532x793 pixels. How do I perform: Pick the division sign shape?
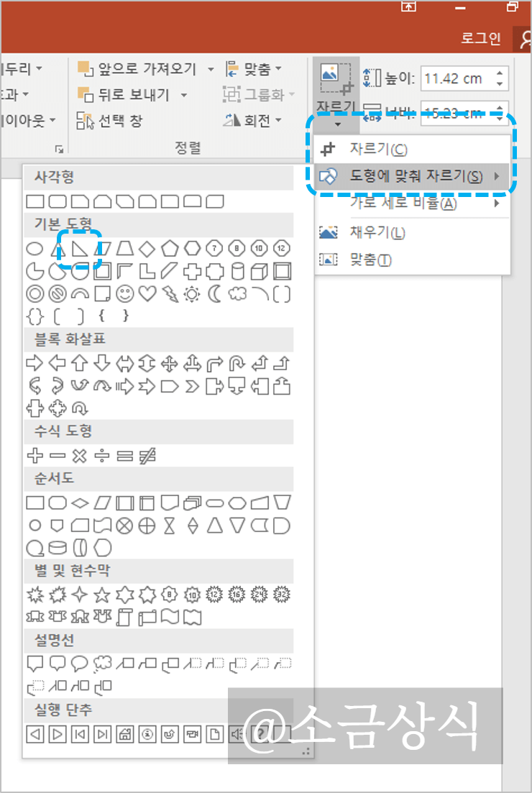pyautogui.click(x=102, y=456)
